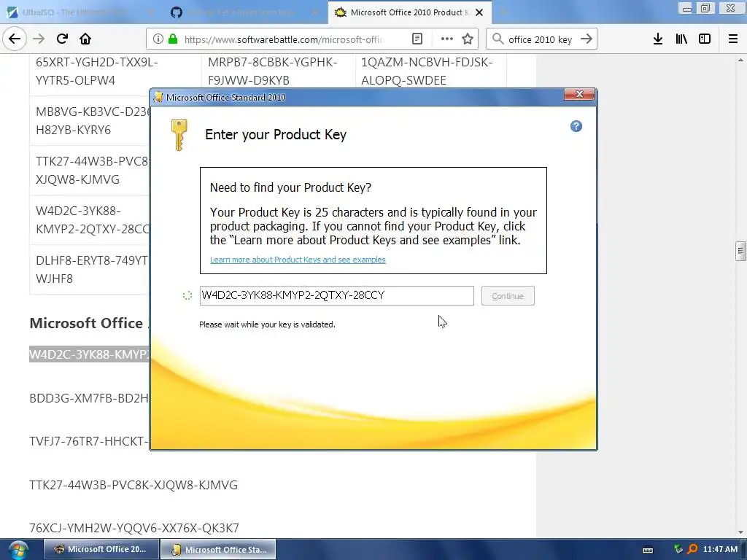Image resolution: width=747 pixels, height=560 pixels.
Task: Click the highlighted W4D2C-3YK88 key line
Action: point(90,354)
